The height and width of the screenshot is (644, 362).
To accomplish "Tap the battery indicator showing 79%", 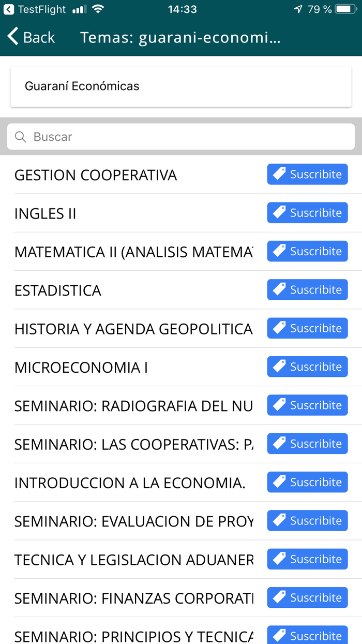I will tap(343, 9).
